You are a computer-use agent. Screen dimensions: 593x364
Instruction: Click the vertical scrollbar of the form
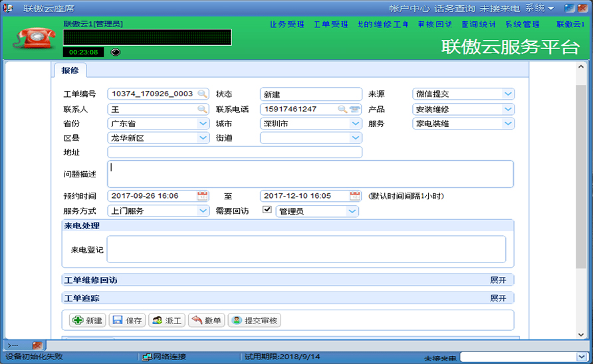click(582, 199)
